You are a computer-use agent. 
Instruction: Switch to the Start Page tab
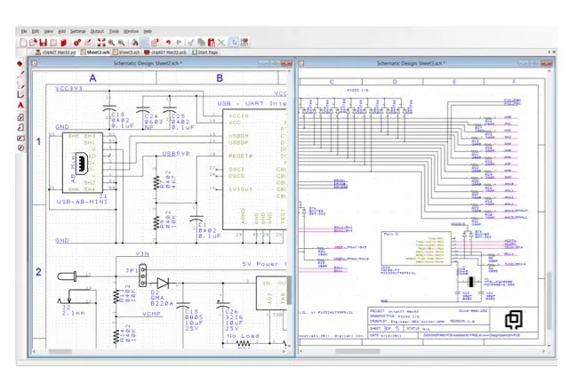204,52
